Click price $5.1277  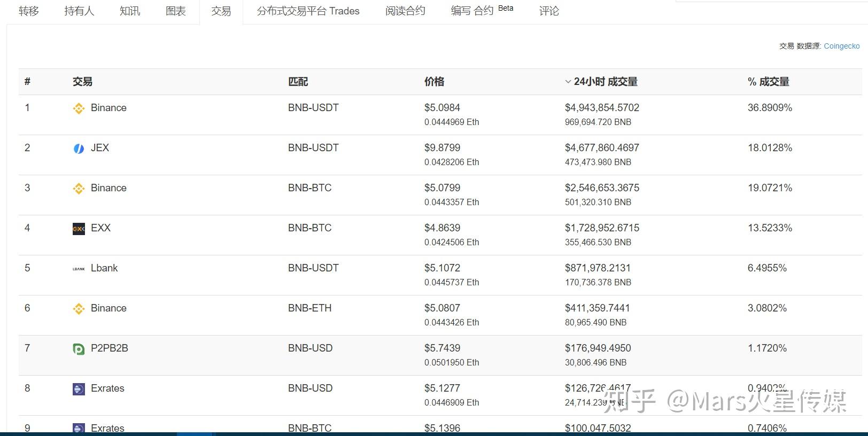click(442, 388)
